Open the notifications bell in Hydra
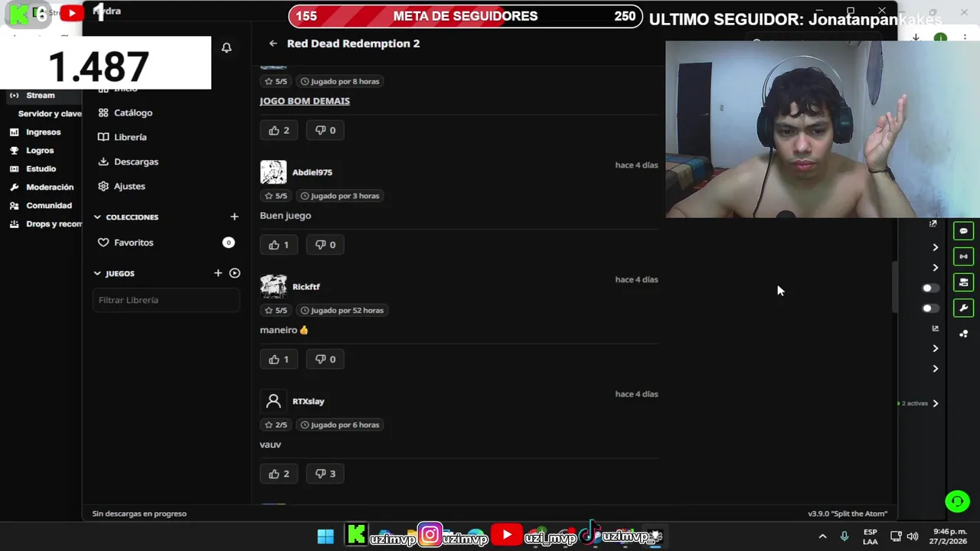 click(227, 47)
